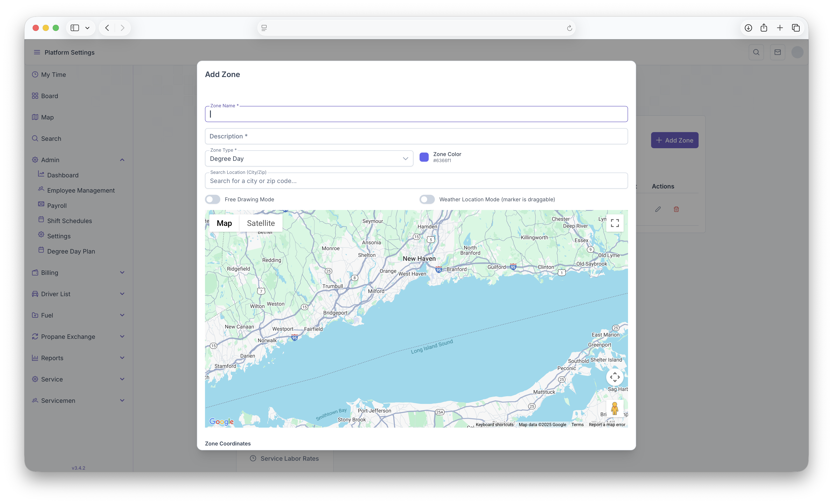This screenshot has width=833, height=504.
Task: Pick the Zone Color swatch
Action: click(x=424, y=157)
